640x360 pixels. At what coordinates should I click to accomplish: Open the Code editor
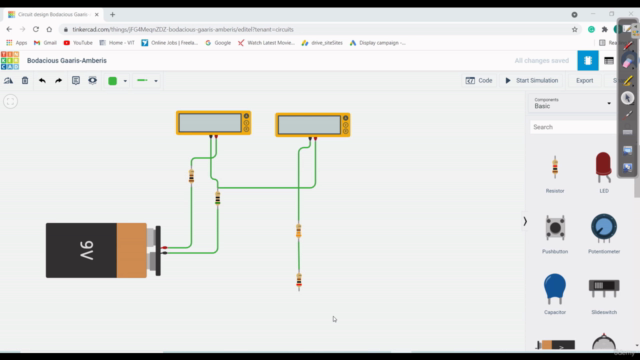tap(479, 80)
